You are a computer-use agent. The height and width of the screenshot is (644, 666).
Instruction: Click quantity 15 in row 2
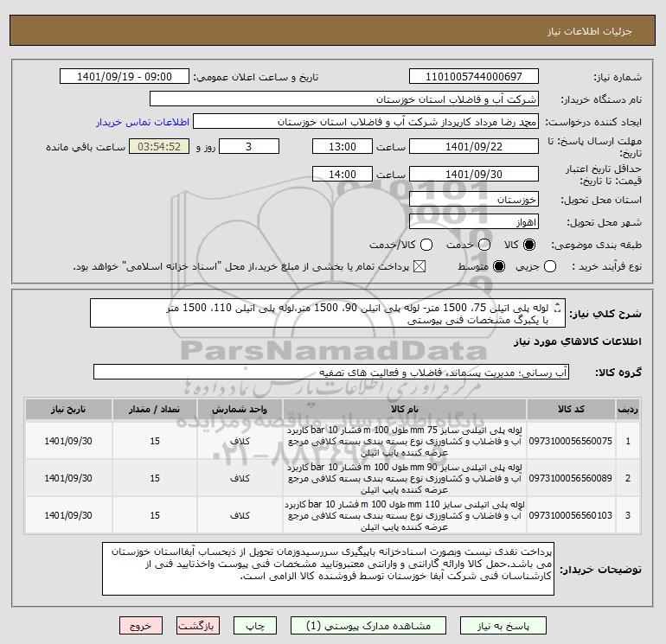[x=155, y=478]
